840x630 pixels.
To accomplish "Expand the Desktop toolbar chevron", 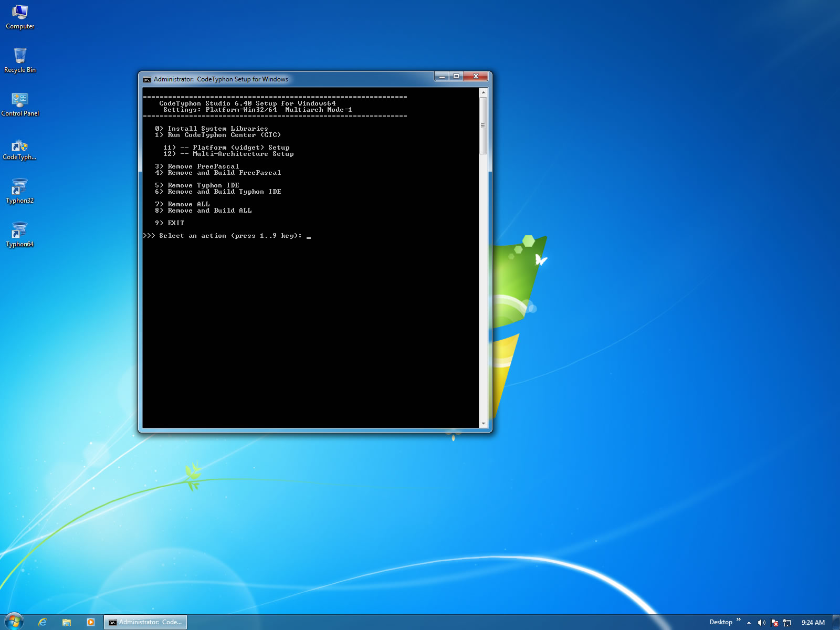I will pyautogui.click(x=739, y=620).
